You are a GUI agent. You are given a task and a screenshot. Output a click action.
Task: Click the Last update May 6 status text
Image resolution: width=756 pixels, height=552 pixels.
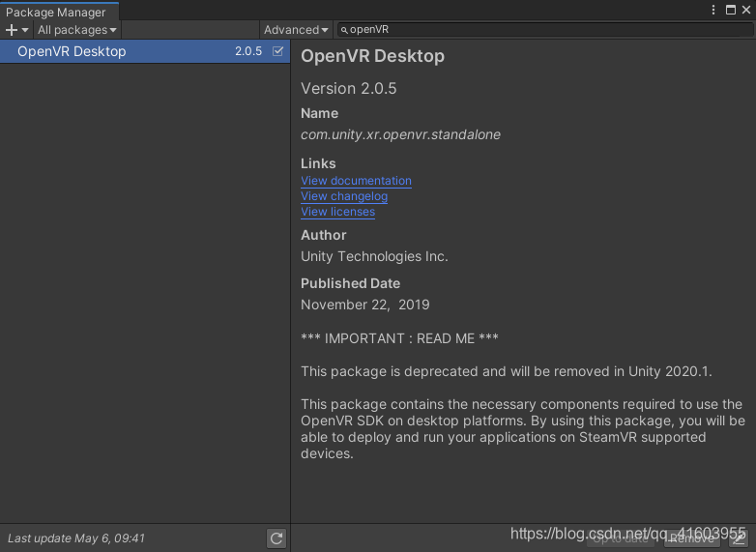[76, 538]
